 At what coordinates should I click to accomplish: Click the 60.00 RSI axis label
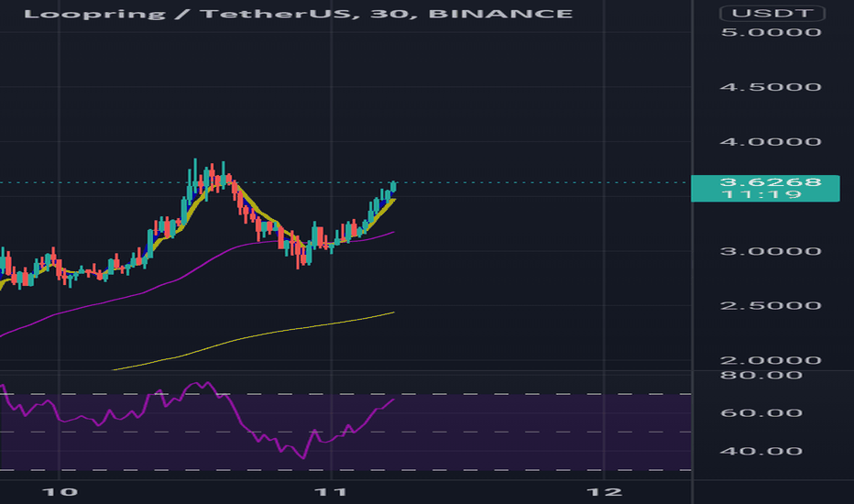pyautogui.click(x=761, y=413)
